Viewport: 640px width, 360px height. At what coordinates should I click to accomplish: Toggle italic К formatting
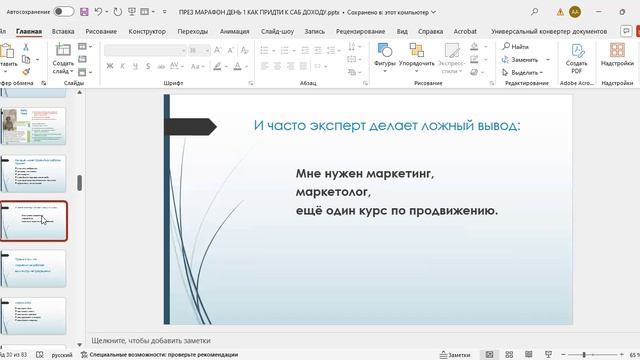click(x=122, y=66)
